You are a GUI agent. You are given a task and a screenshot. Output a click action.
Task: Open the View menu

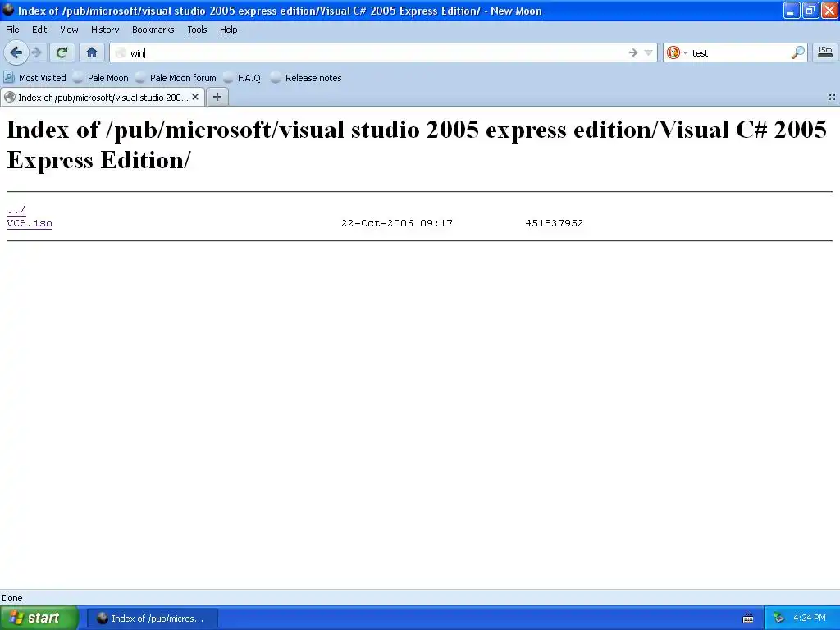69,30
